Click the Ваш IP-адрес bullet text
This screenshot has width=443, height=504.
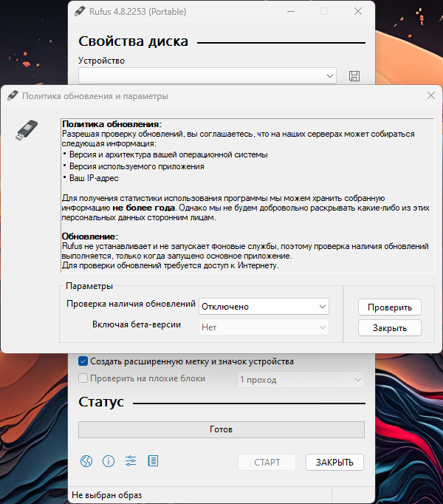pyautogui.click(x=94, y=178)
